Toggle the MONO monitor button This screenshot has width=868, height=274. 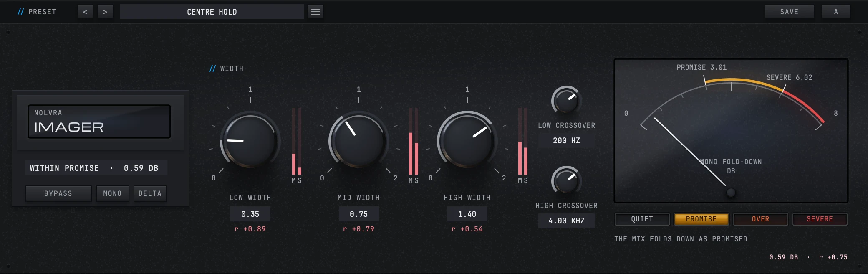coord(113,194)
